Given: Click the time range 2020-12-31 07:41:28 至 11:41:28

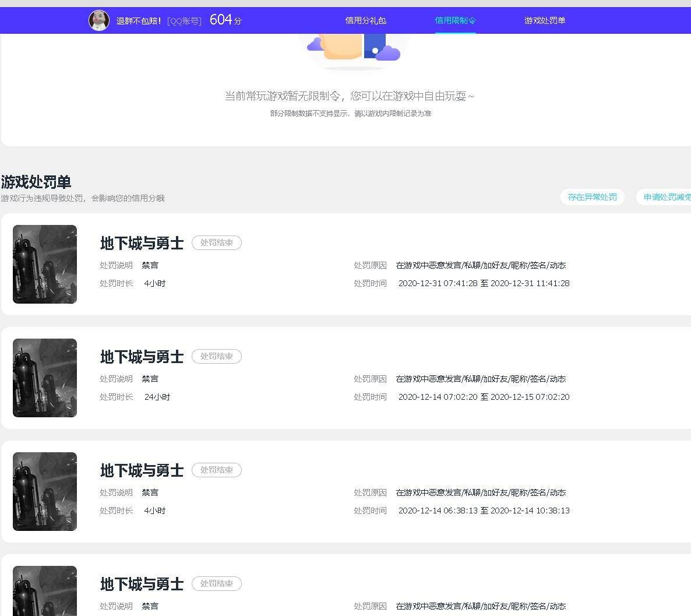Looking at the screenshot, I should pos(484,284).
